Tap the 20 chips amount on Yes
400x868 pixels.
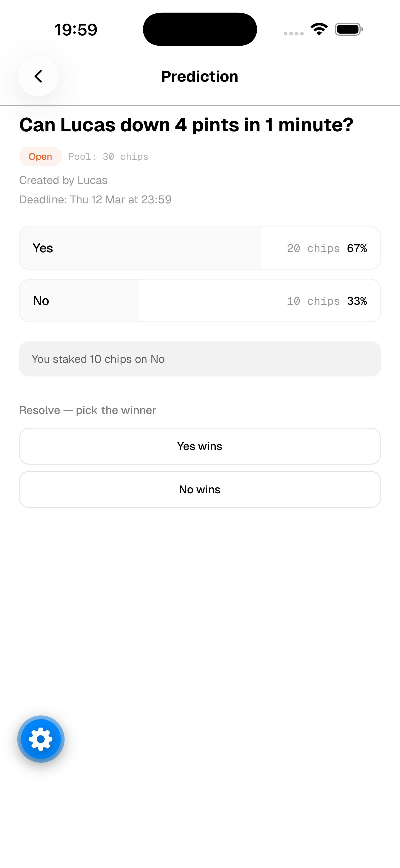(x=313, y=248)
